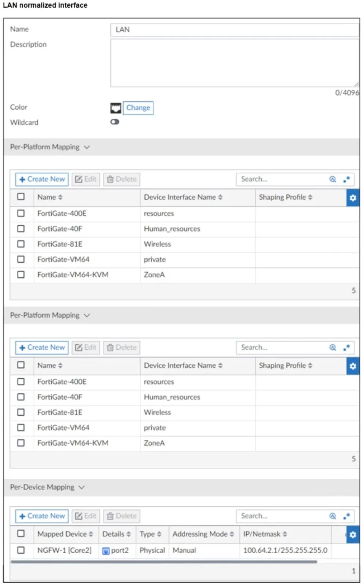Click the 100.64.2.1/255.255.255.0 IP/Netmask cell
The width and height of the screenshot is (364, 588).
(285, 550)
